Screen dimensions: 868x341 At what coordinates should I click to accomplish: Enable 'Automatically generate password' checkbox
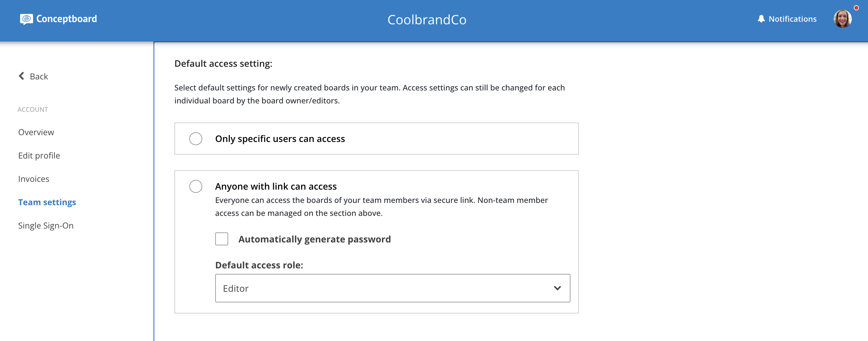coord(222,239)
